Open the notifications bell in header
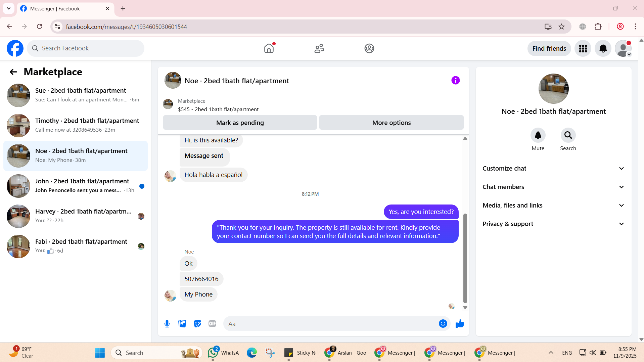This screenshot has height=362, width=644. [603, 49]
